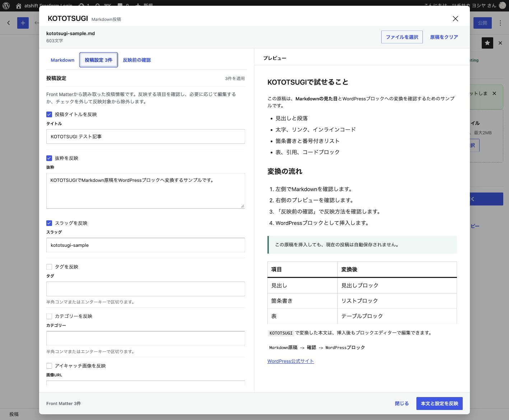Switch to the Markdown tab
The width and height of the screenshot is (509, 420).
[x=62, y=60]
